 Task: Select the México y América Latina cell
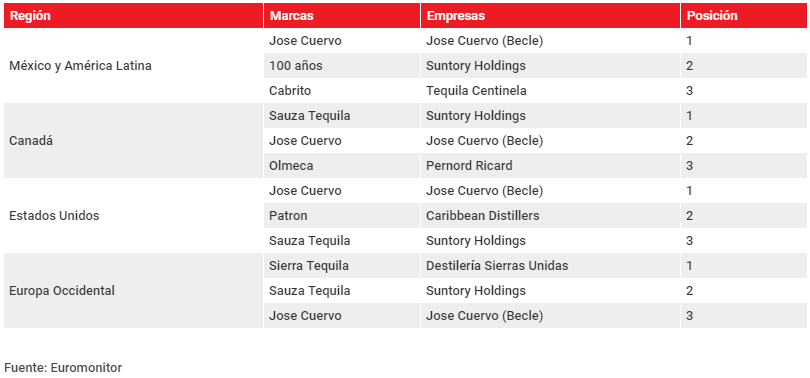point(134,66)
